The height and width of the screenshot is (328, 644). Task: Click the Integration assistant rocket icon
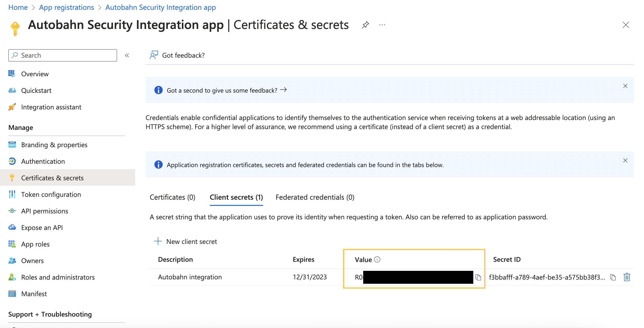pyautogui.click(x=12, y=107)
